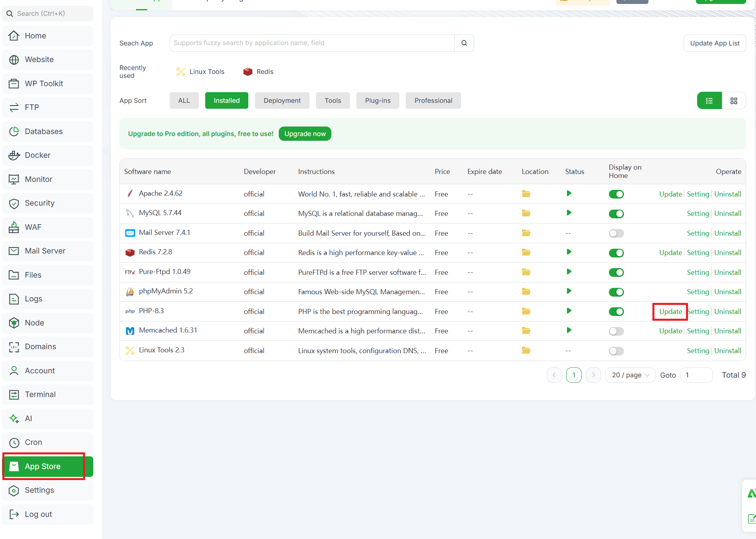Select the Deployment app sort tab
The width and height of the screenshot is (756, 539).
(x=282, y=100)
